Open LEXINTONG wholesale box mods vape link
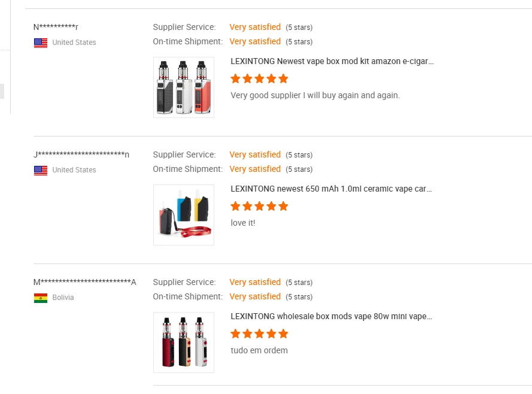This screenshot has width=532, height=394. click(x=331, y=316)
